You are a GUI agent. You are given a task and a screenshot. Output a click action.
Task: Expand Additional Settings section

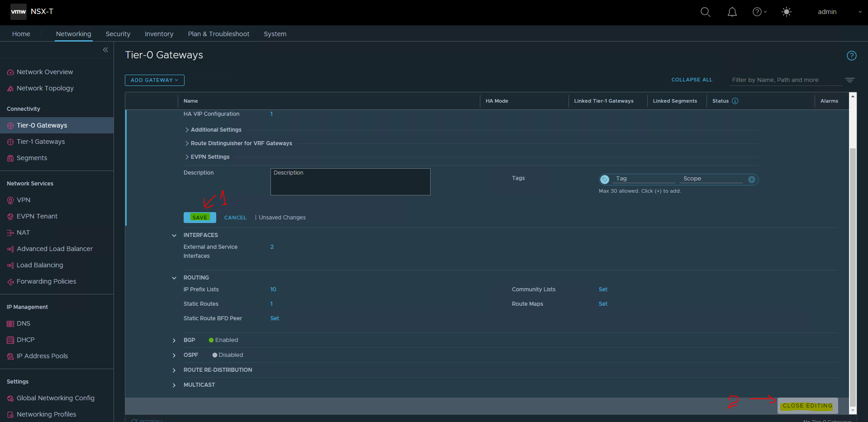(x=187, y=130)
